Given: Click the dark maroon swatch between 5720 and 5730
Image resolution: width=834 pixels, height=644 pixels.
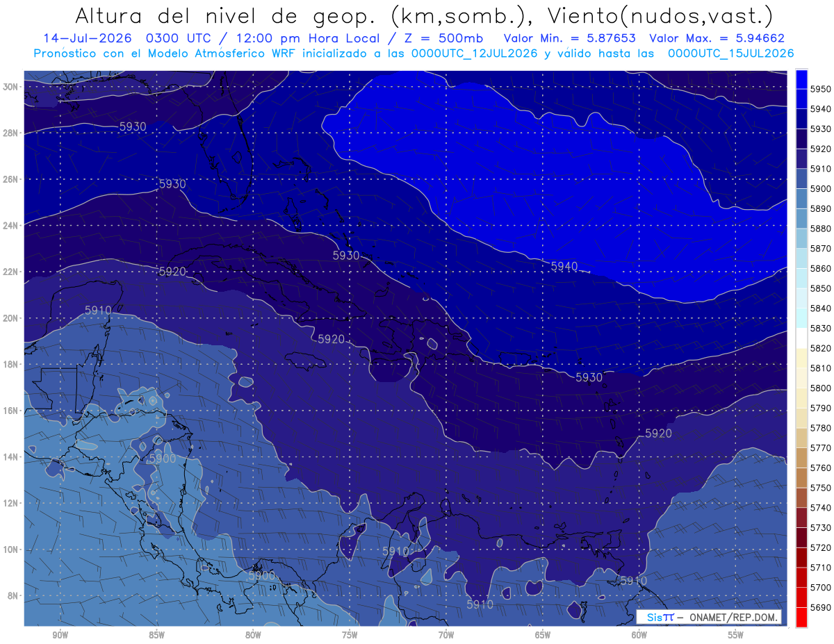Looking at the screenshot, I should pyautogui.click(x=801, y=538).
